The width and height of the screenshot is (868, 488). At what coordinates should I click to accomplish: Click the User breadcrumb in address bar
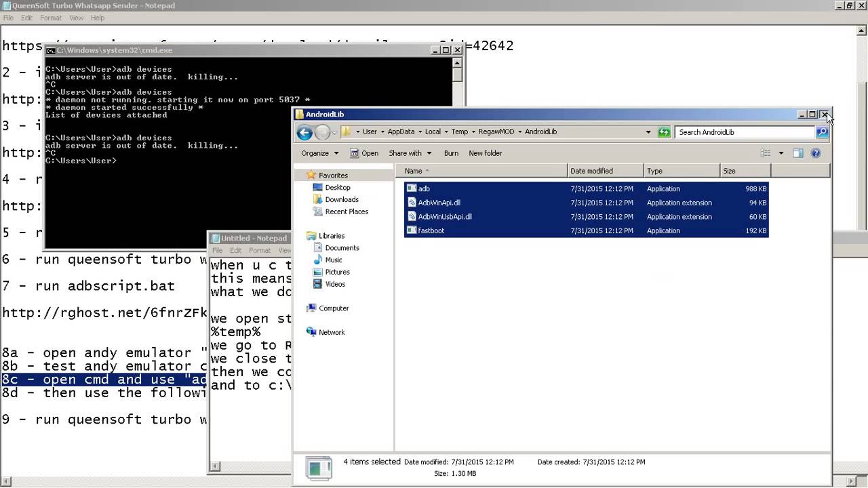click(x=370, y=132)
